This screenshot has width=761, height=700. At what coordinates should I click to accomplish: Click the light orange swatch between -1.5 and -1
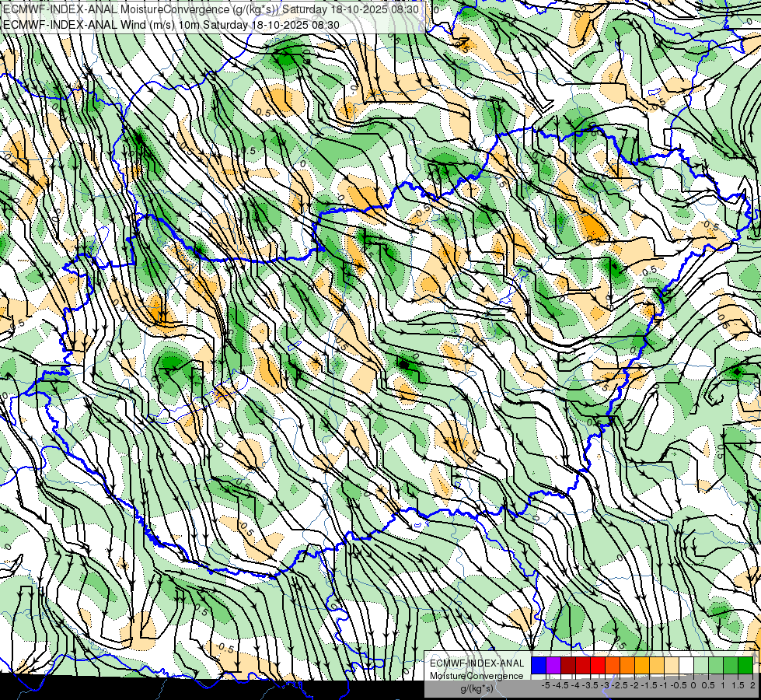[x=657, y=665]
